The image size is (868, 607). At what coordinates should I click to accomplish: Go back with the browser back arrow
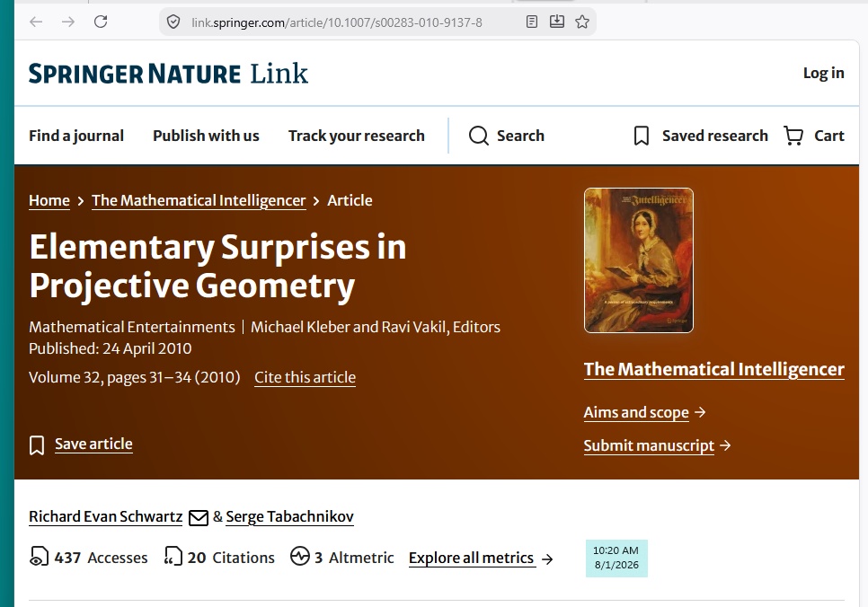point(36,22)
